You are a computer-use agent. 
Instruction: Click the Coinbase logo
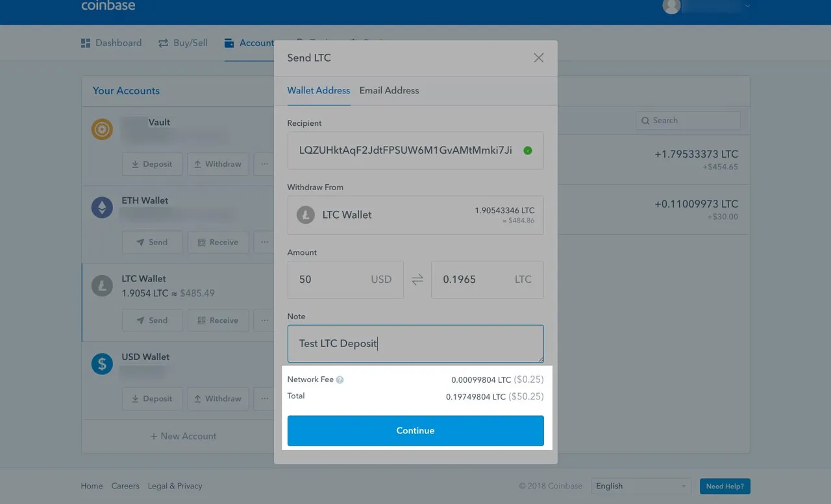(108, 6)
